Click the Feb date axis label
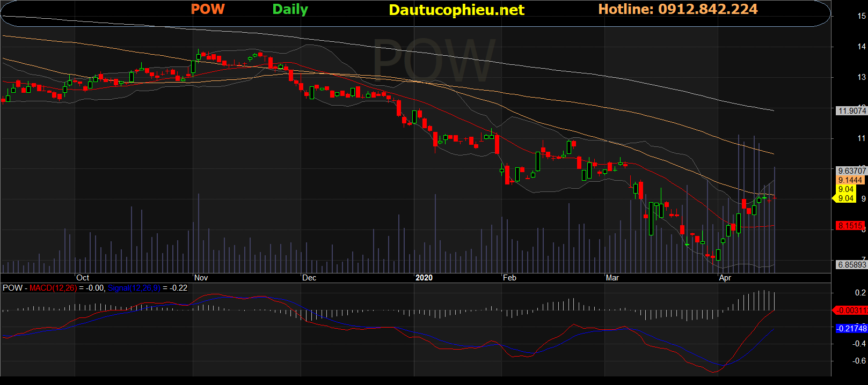 [509, 278]
